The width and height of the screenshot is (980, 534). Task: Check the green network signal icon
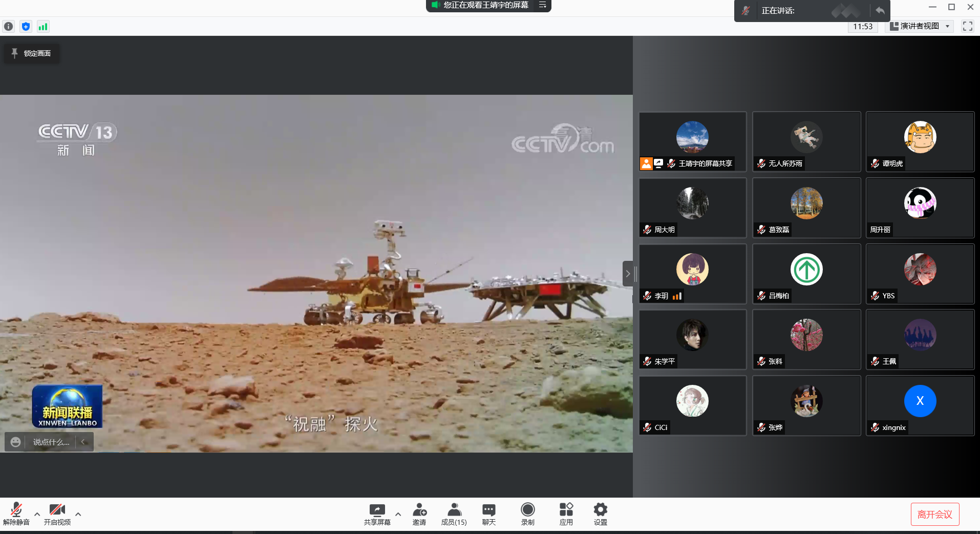click(x=43, y=27)
